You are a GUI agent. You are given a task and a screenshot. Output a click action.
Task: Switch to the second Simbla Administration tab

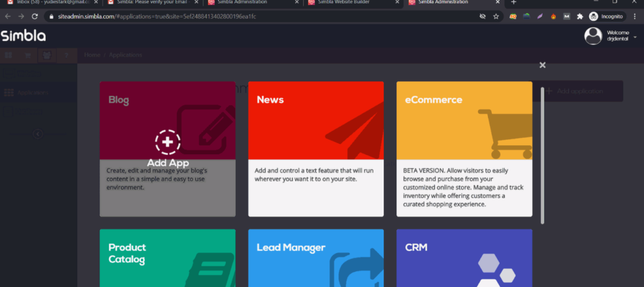pyautogui.click(x=454, y=3)
